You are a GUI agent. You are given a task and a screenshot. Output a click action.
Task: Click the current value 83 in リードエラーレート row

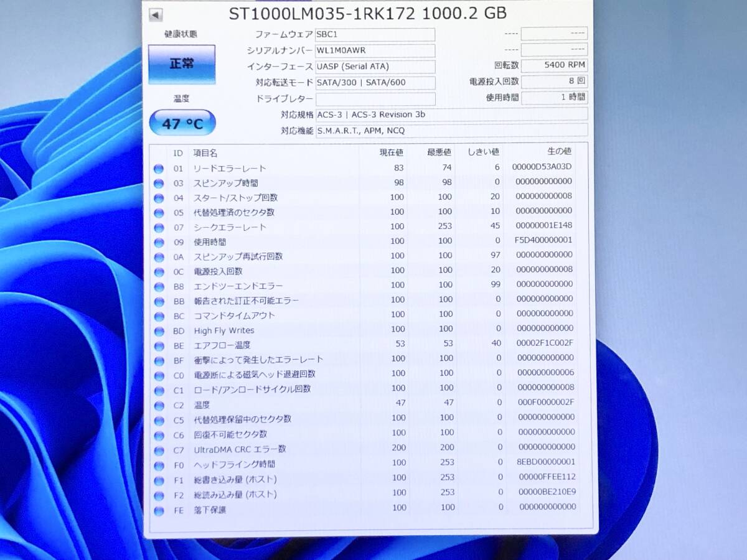(398, 168)
